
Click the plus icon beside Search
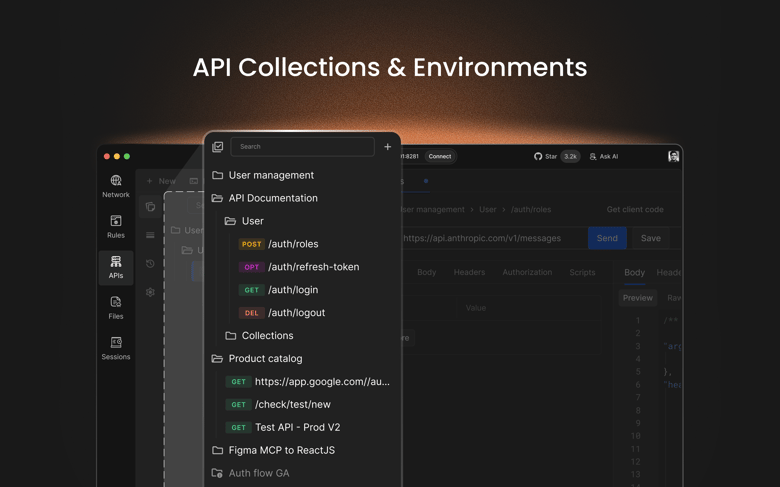(388, 147)
